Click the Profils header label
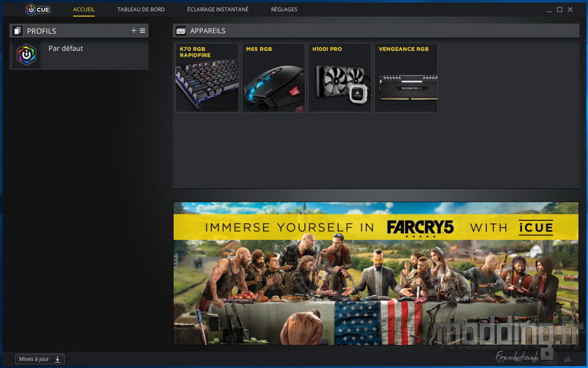The height and width of the screenshot is (368, 588). 41,31
